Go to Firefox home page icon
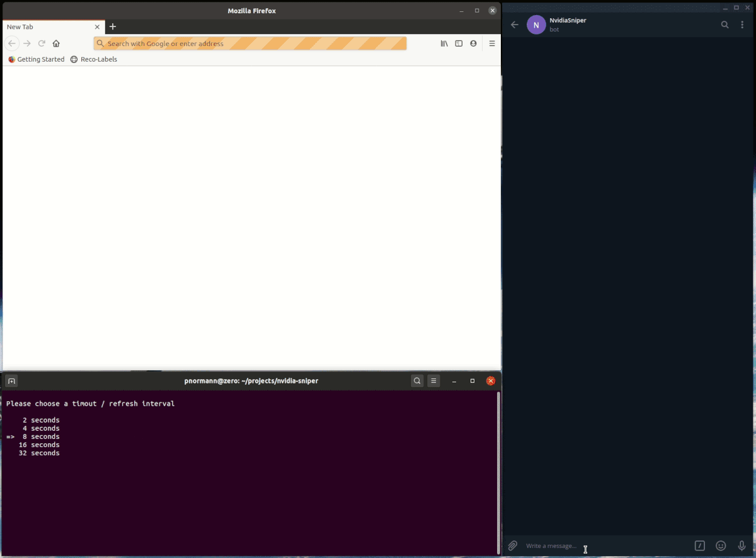This screenshot has height=558, width=756. (56, 43)
